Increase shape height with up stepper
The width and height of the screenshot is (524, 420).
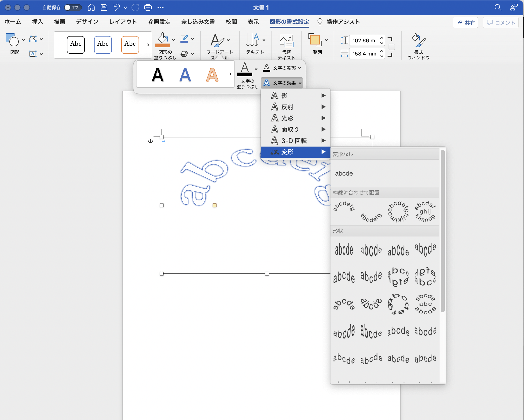381,38
